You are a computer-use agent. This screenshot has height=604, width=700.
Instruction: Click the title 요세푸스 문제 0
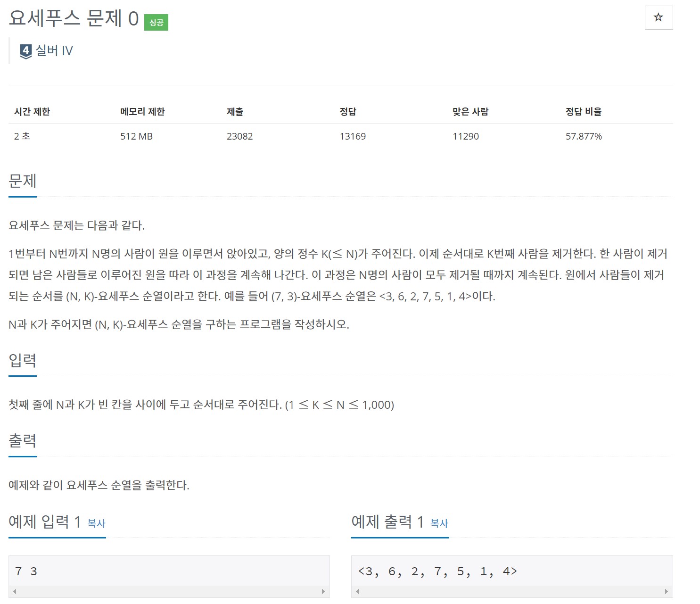(x=74, y=18)
